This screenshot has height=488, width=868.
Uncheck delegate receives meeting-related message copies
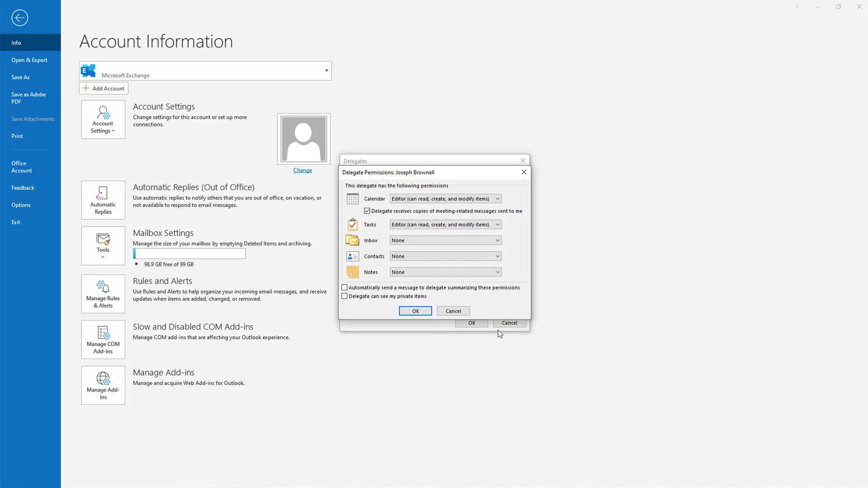click(367, 211)
